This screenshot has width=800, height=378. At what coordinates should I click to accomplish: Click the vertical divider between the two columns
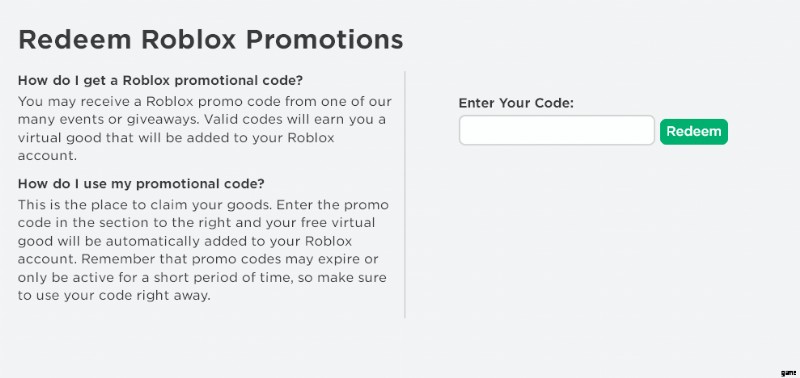405,194
